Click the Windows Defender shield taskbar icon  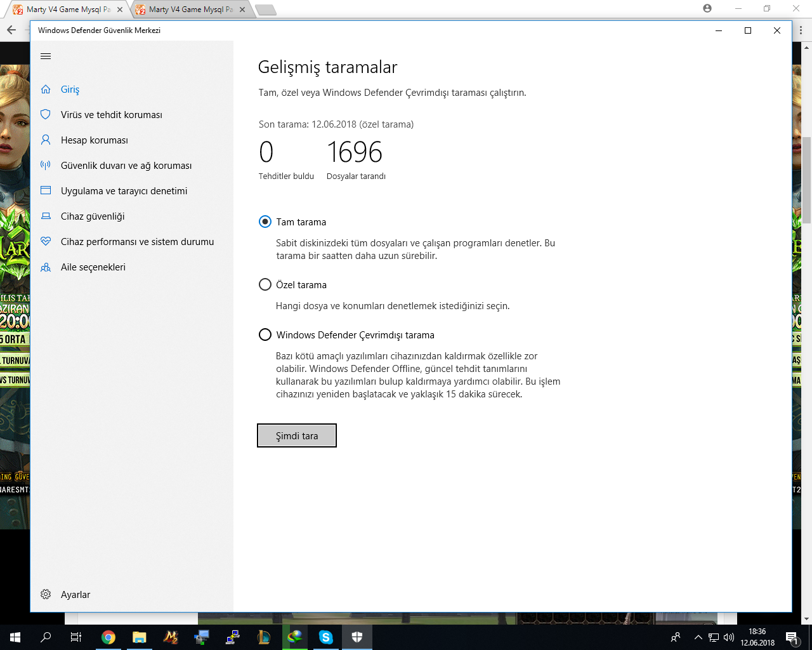357,637
